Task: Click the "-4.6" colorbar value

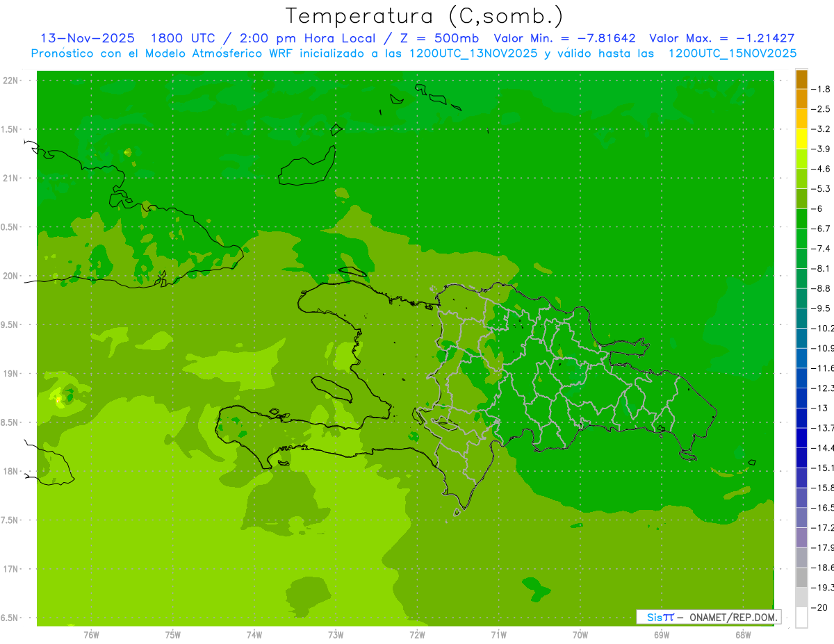Action: (821, 169)
